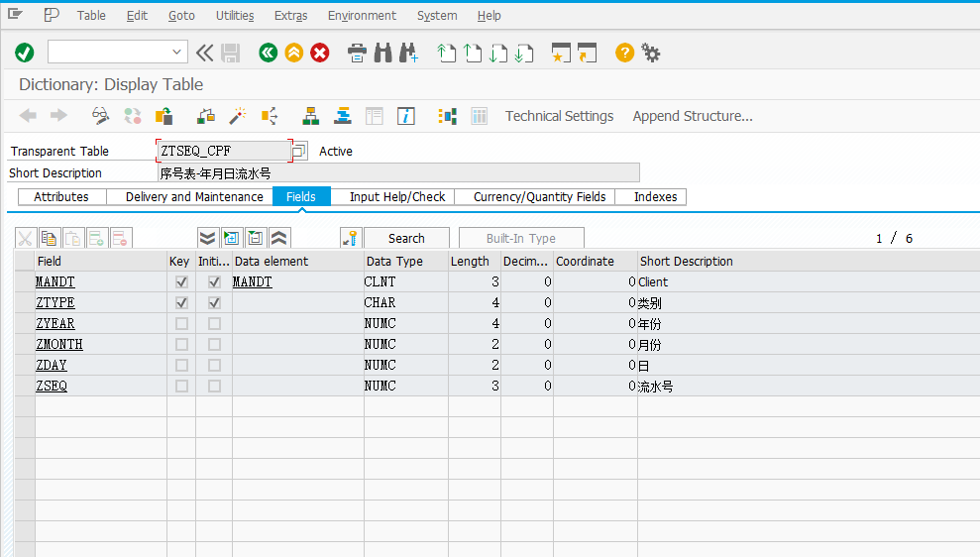The height and width of the screenshot is (557, 980).
Task: Go to first page icon
Action: point(446,54)
